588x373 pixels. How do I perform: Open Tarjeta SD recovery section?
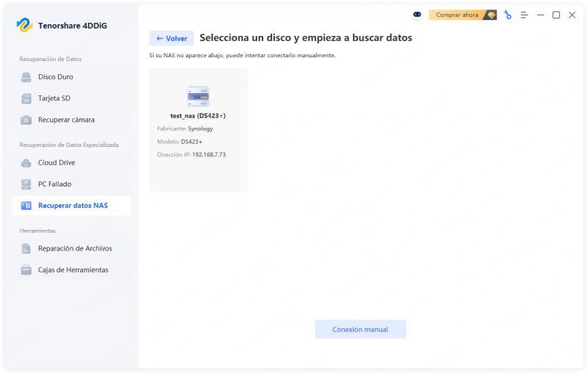point(71,98)
